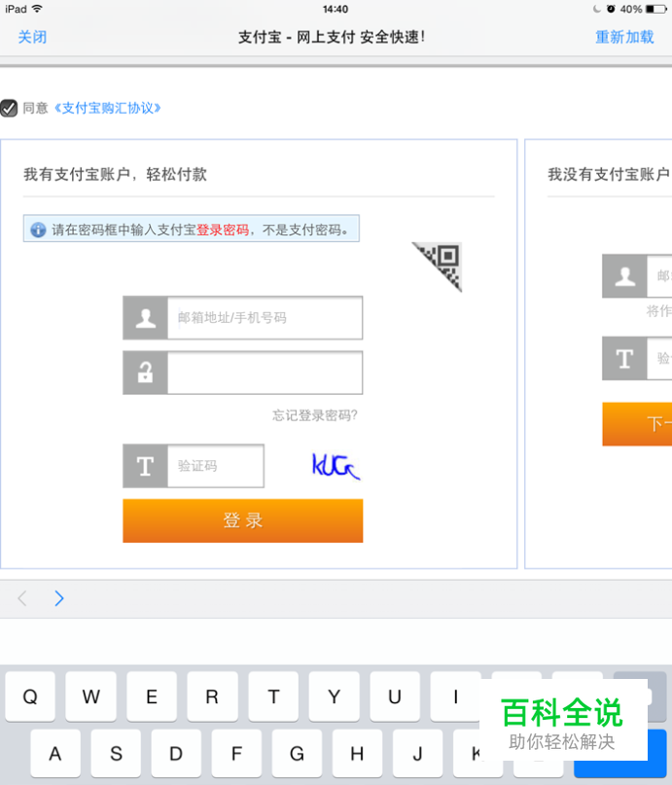Tap the S key on the keyboard
Screen dimensions: 672x785
[x=116, y=754]
